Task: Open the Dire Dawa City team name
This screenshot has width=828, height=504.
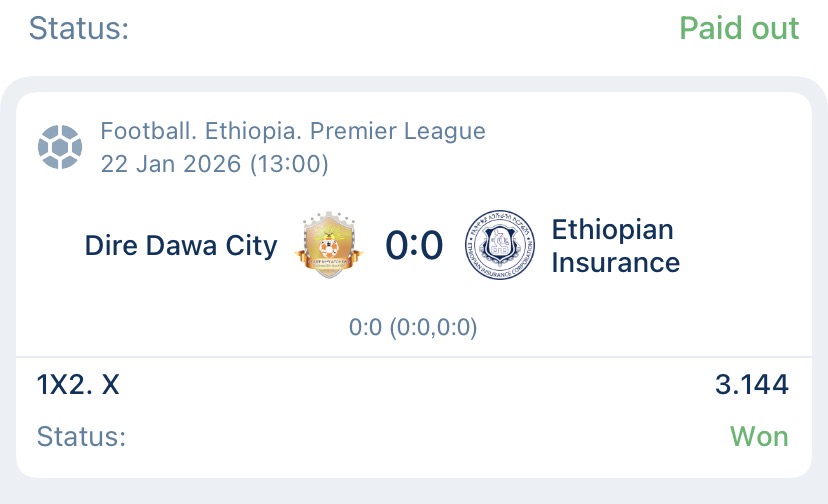Action: pos(181,246)
